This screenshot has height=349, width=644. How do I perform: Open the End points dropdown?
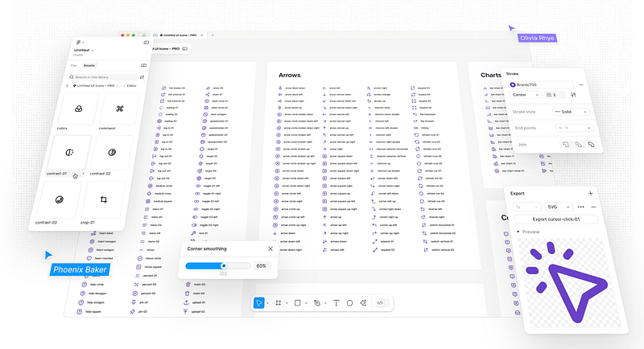tap(574, 128)
